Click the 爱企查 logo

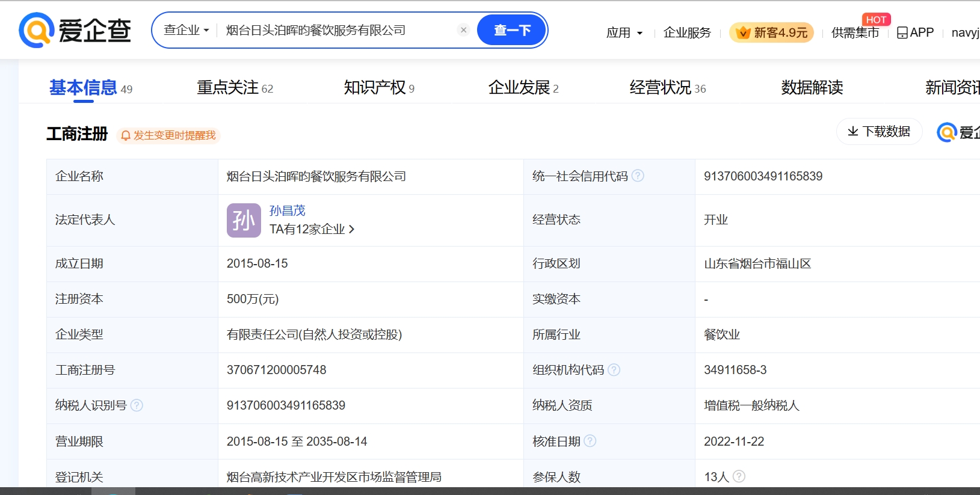[x=75, y=30]
